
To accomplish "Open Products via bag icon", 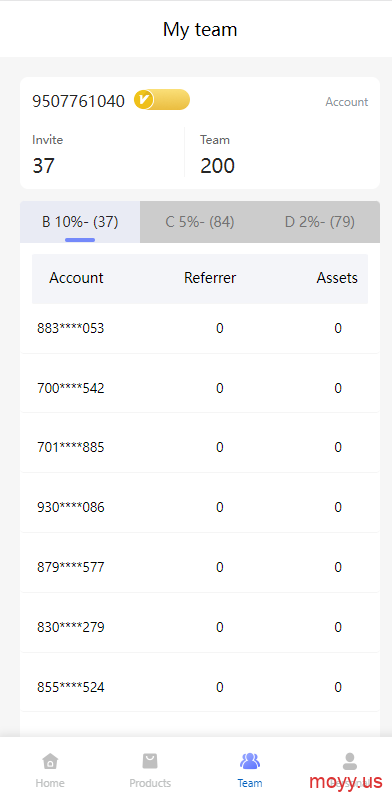I will point(150,761).
